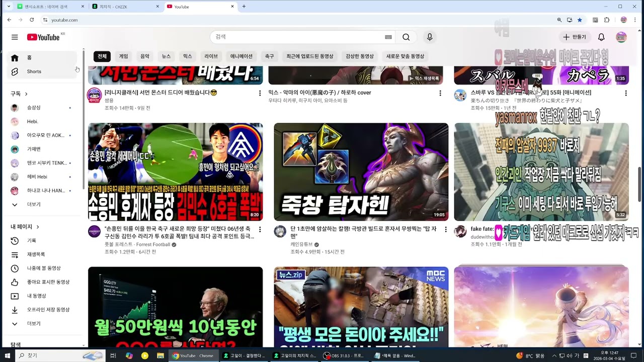Open options for 스바루 VS video
Viewport: 644px width, 362px height.
[x=626, y=94]
